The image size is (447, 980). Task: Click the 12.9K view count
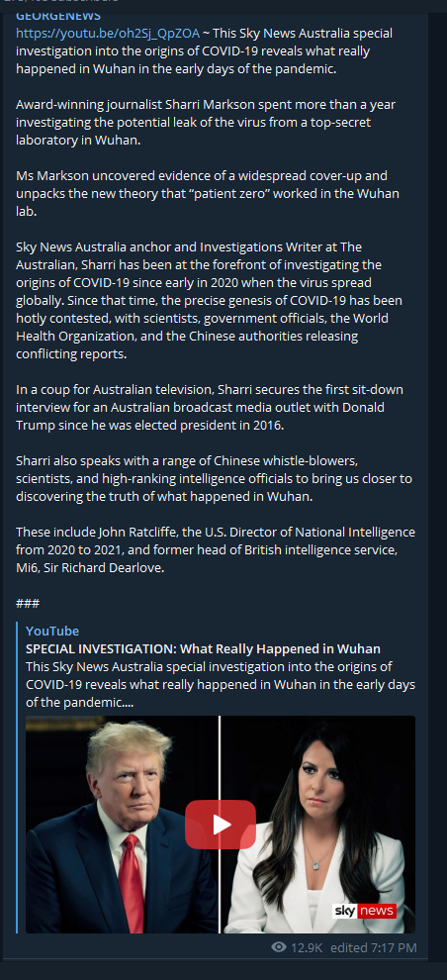pyautogui.click(x=307, y=947)
